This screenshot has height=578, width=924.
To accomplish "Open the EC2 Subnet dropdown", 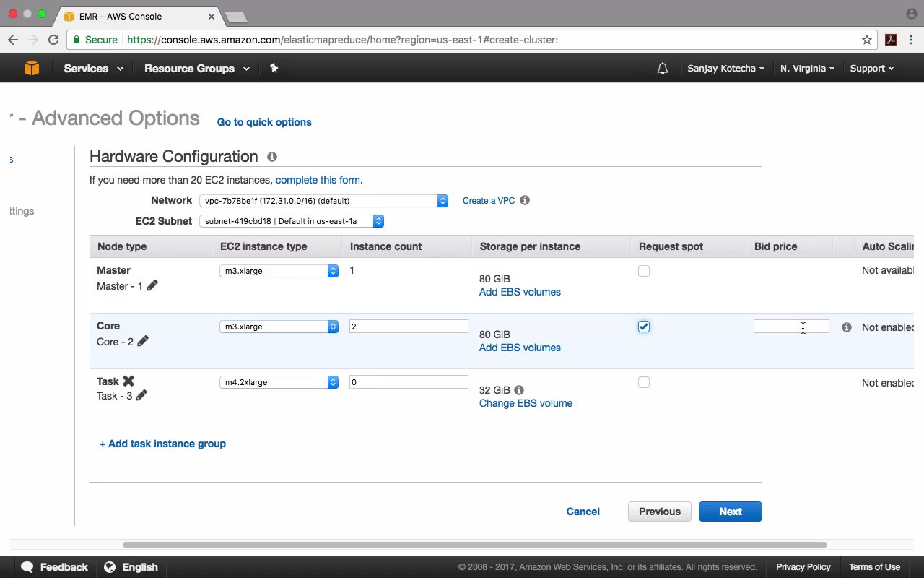I will coord(292,221).
